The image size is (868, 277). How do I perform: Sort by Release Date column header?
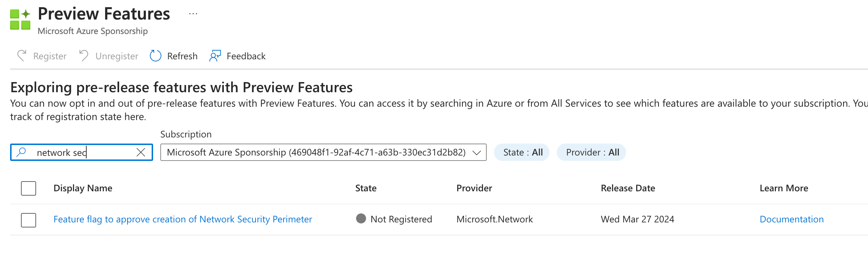click(x=628, y=188)
